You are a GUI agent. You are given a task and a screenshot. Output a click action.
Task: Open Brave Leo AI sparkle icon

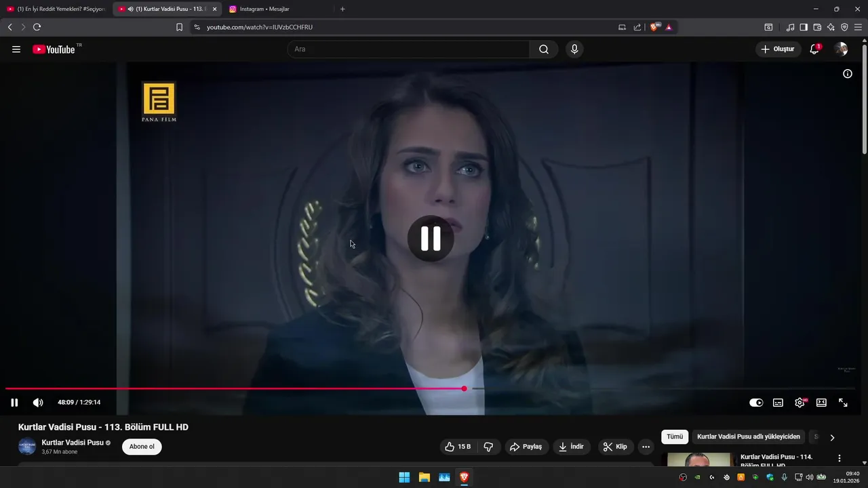point(831,27)
